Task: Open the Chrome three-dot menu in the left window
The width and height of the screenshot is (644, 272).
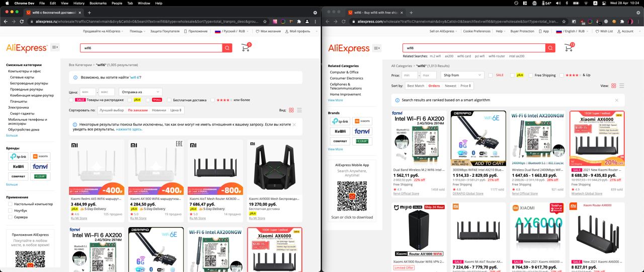Action: click(315, 22)
